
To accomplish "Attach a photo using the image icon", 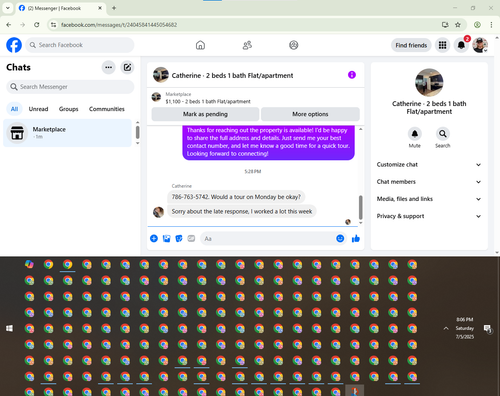I will pos(166,238).
